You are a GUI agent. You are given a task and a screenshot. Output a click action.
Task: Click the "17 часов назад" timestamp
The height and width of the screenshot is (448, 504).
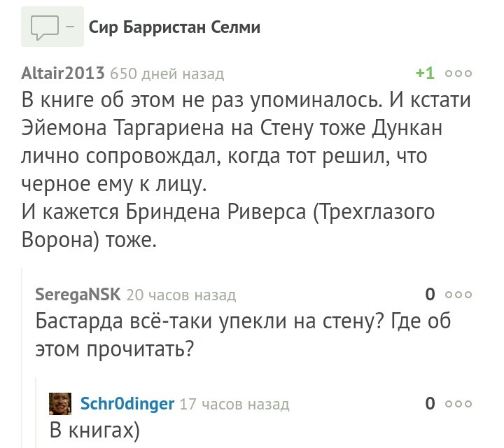234,404
